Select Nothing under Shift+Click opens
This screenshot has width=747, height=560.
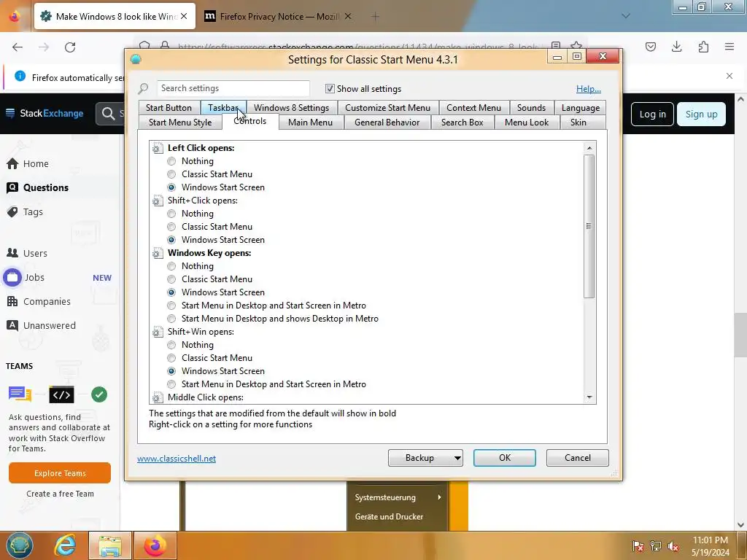tap(171, 214)
